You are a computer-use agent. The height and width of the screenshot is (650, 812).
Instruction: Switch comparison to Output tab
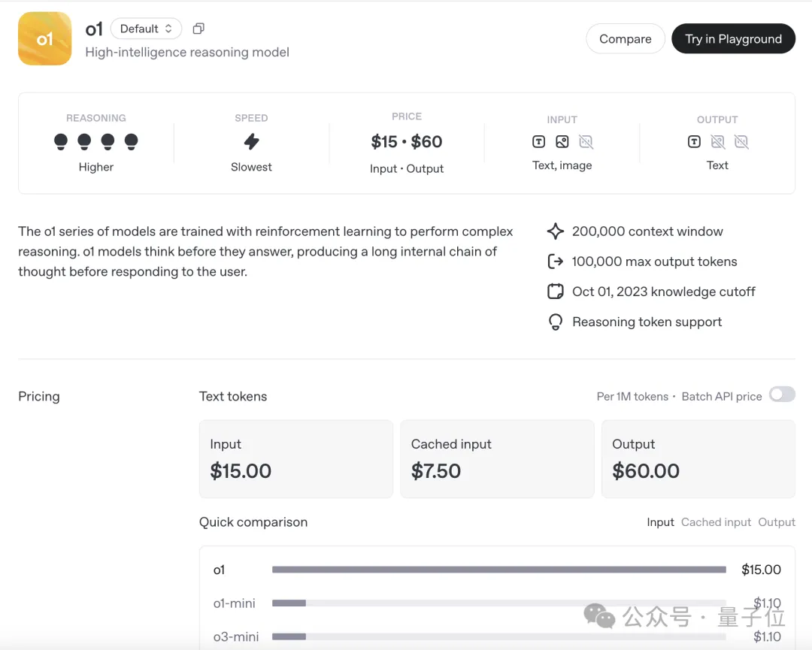click(x=777, y=522)
